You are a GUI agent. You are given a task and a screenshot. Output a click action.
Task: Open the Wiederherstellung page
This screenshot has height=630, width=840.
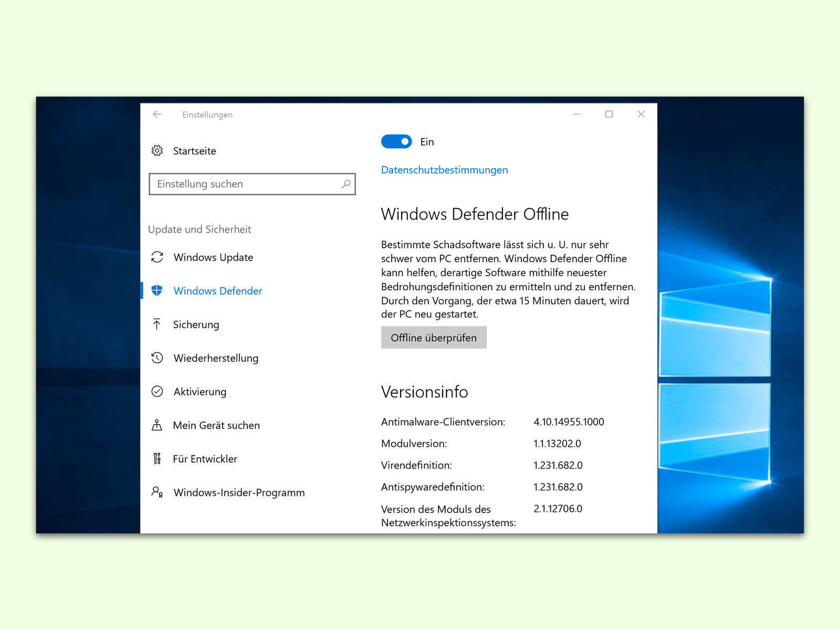pos(216,358)
